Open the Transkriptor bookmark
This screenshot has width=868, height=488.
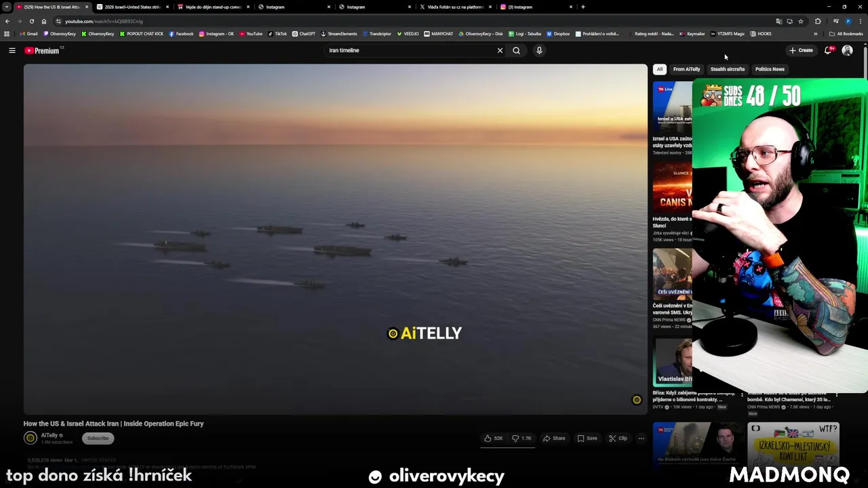(377, 34)
